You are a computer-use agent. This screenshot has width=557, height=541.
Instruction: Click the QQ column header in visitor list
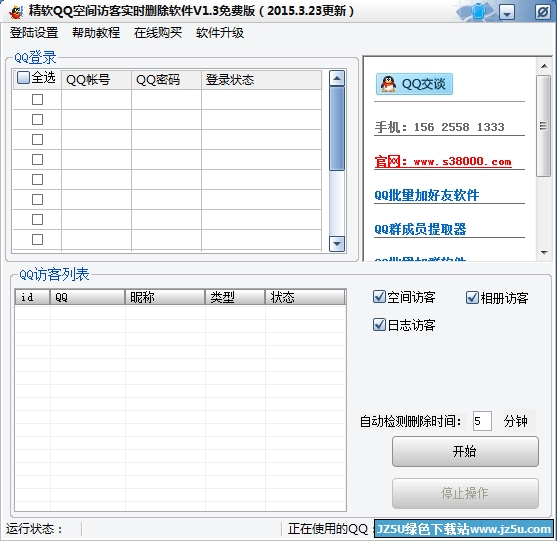pos(87,297)
